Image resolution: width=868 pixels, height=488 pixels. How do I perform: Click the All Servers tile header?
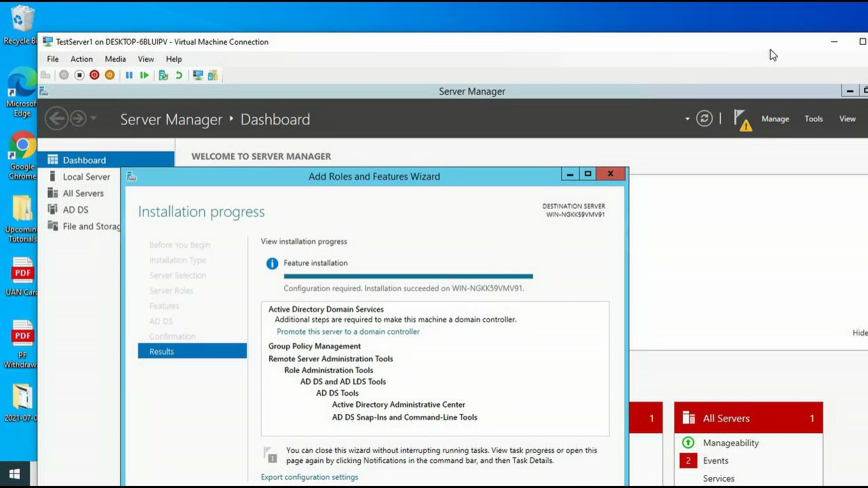pyautogui.click(x=749, y=418)
